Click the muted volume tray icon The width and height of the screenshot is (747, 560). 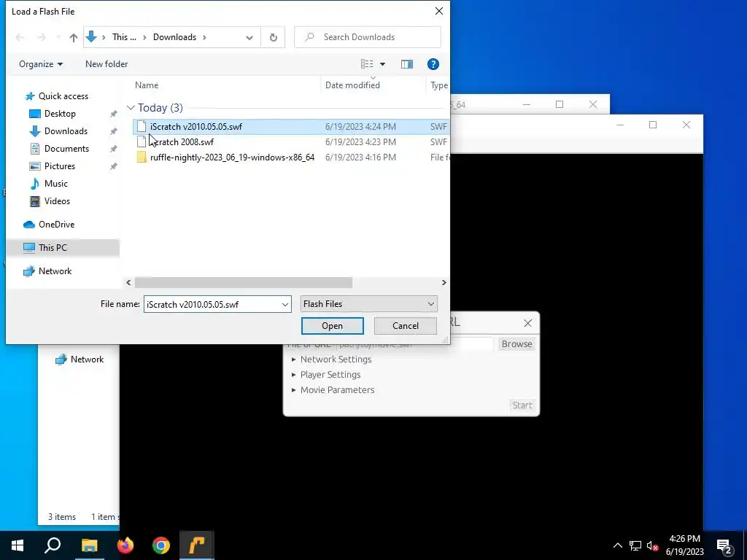click(x=652, y=545)
